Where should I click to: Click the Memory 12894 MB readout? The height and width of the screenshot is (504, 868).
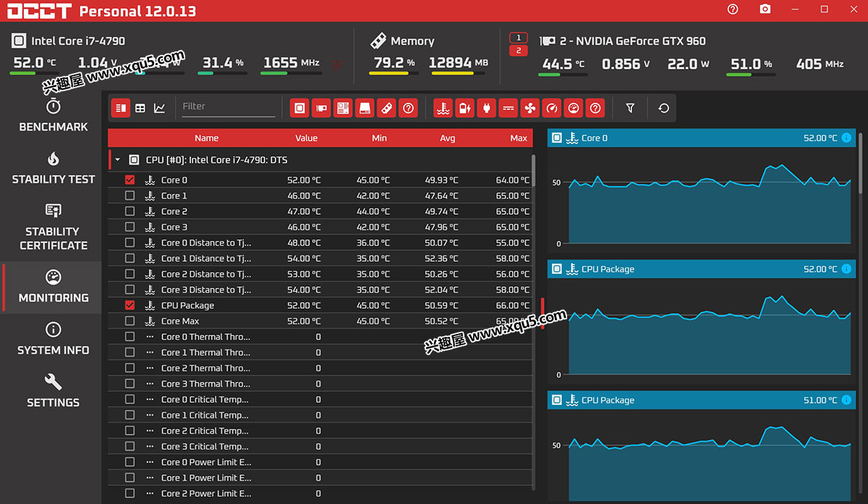(458, 63)
